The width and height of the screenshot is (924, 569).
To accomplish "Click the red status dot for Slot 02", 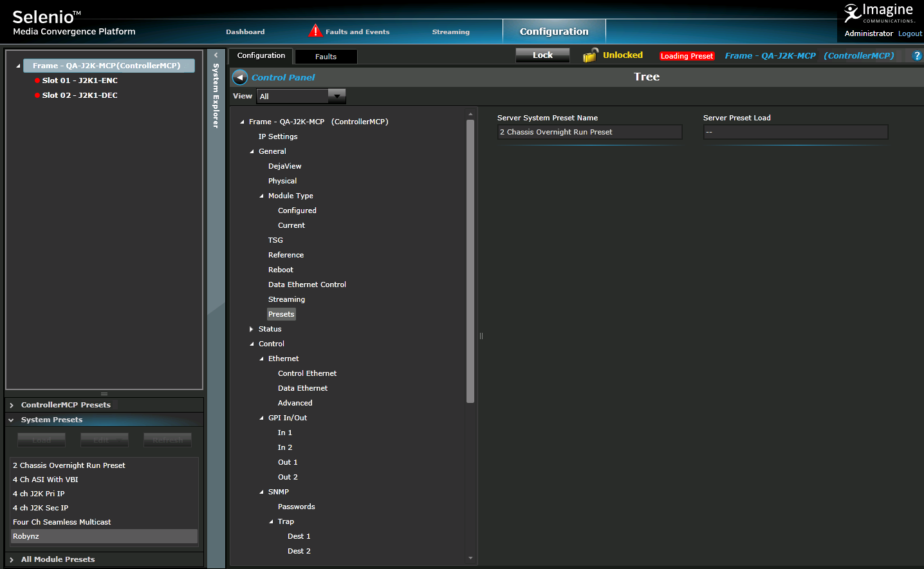I will point(37,95).
